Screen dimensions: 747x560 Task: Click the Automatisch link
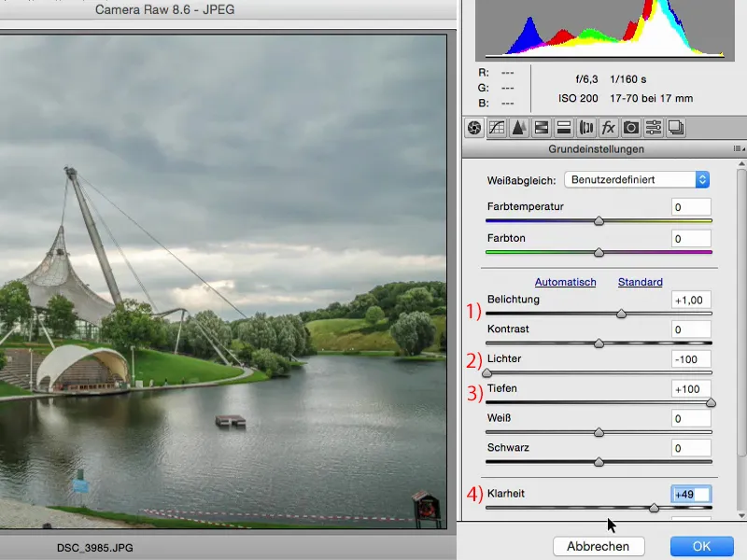coord(565,282)
